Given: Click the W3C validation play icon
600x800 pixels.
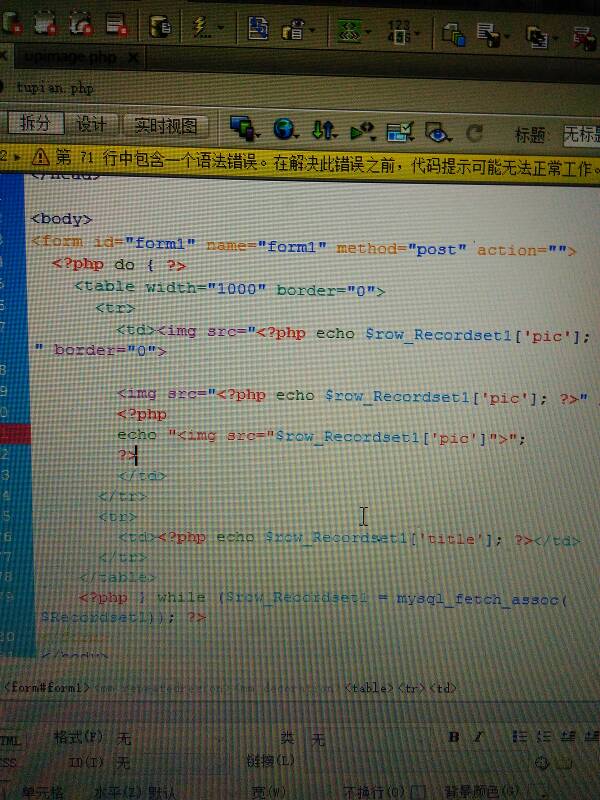Looking at the screenshot, I should point(361,132).
